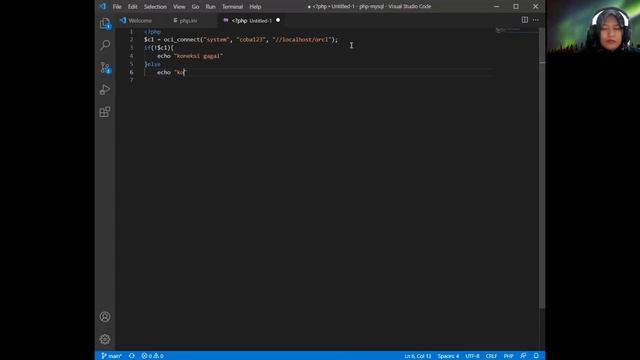This screenshot has height=360, width=640.
Task: Click the "system" string in line 2
Action: pos(216,40)
